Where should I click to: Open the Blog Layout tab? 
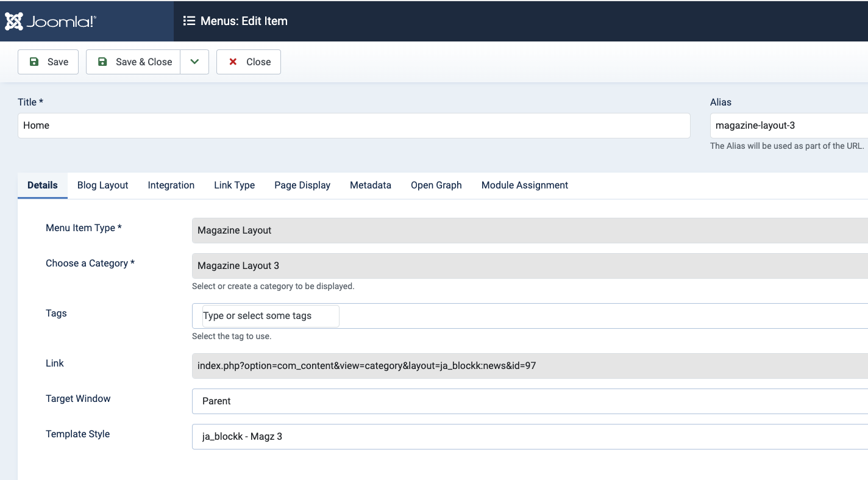[x=102, y=185]
